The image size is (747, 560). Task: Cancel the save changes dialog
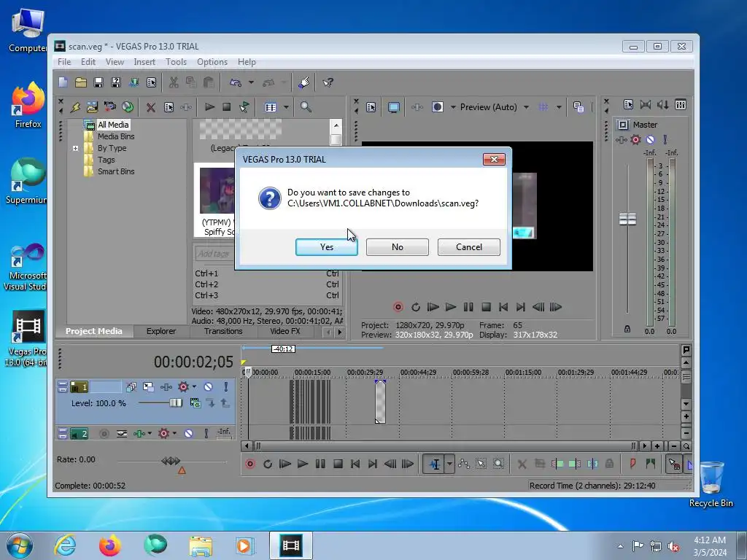[469, 246]
